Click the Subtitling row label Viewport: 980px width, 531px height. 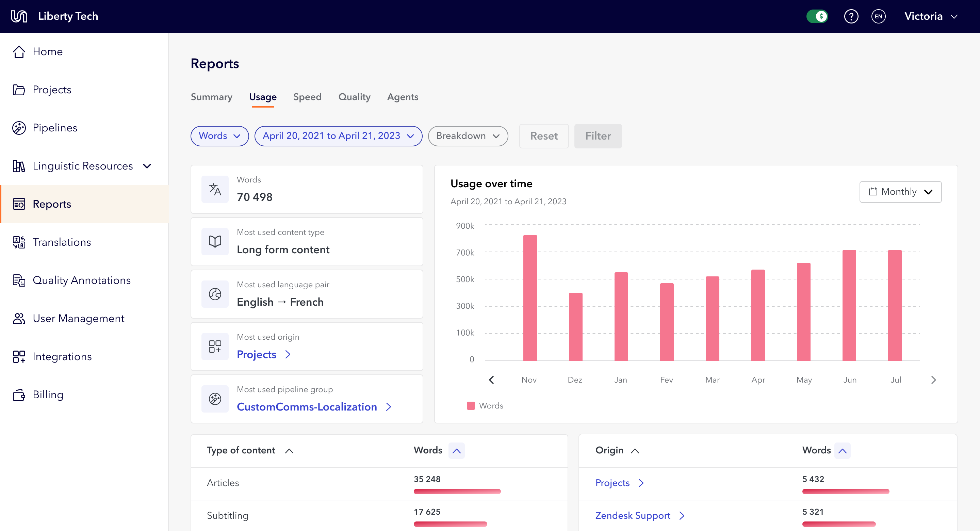tap(228, 516)
